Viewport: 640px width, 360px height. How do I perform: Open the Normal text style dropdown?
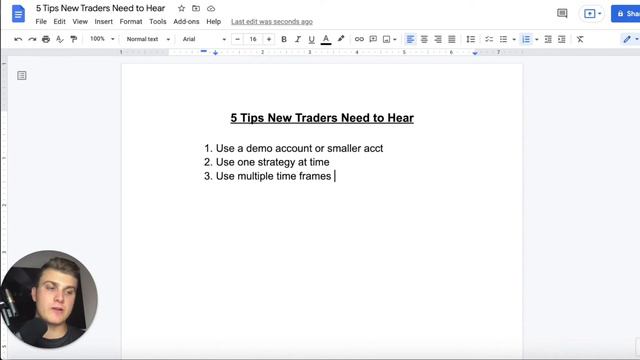pos(148,39)
